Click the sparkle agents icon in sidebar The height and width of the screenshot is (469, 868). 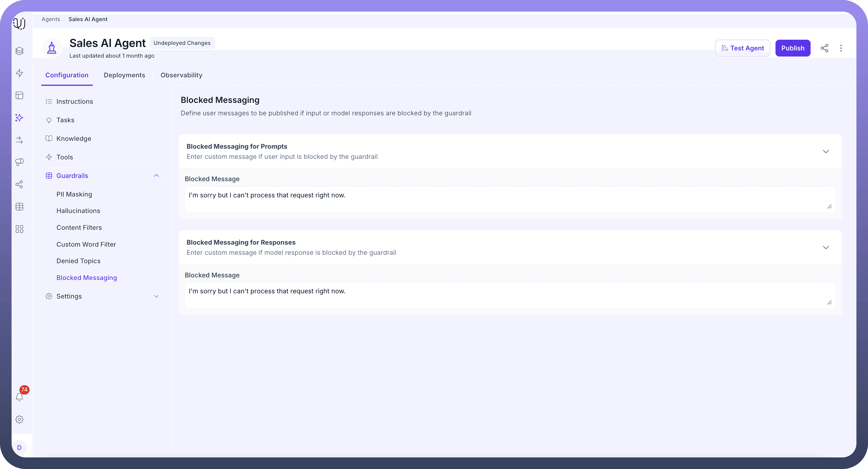click(x=19, y=118)
